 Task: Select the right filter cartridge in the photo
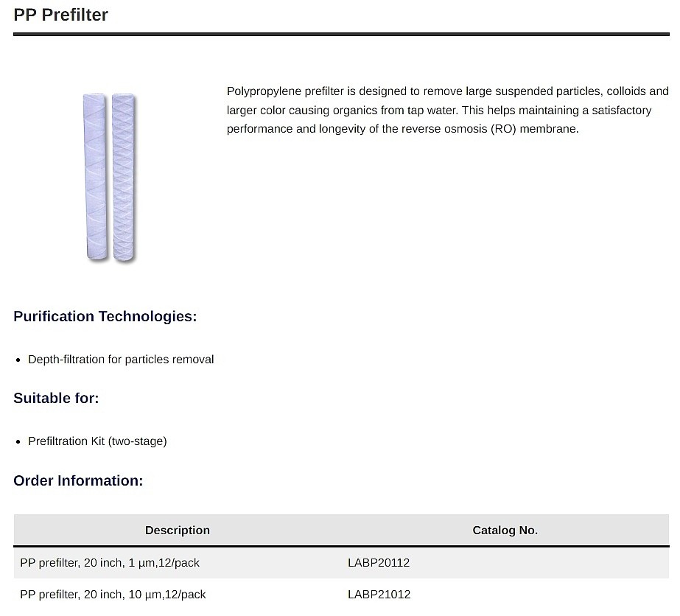pos(124,177)
